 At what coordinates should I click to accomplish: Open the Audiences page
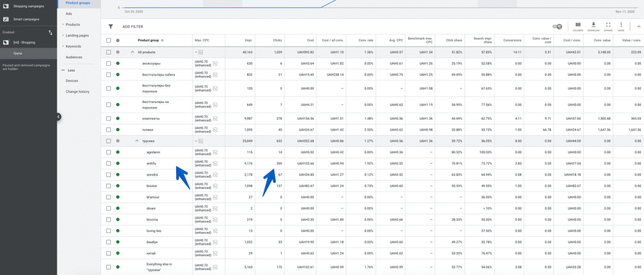pyautogui.click(x=74, y=57)
